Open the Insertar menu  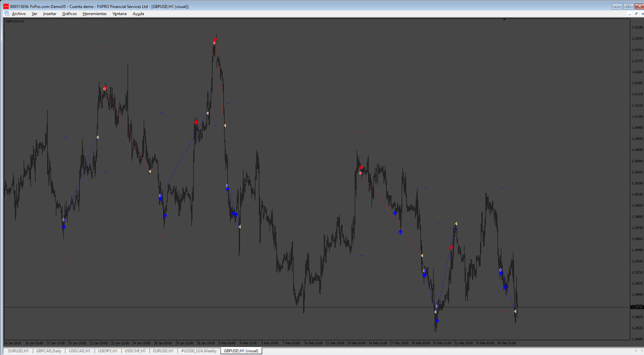[50, 14]
